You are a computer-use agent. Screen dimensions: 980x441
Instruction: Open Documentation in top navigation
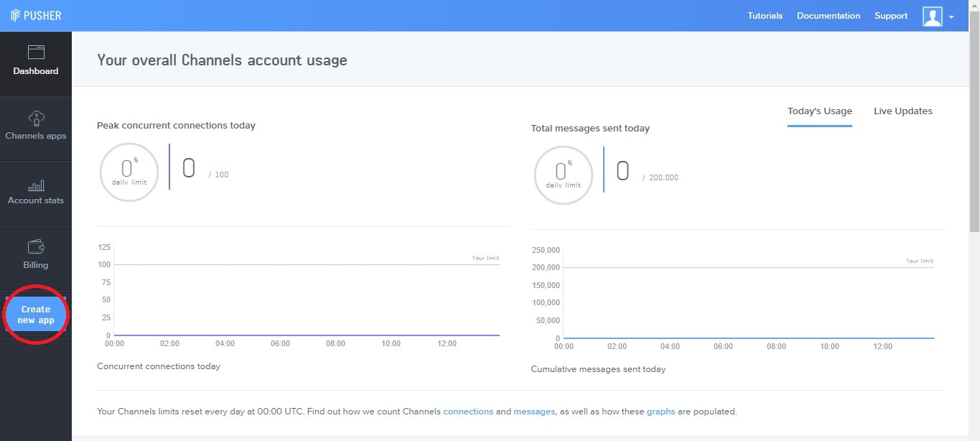[829, 16]
